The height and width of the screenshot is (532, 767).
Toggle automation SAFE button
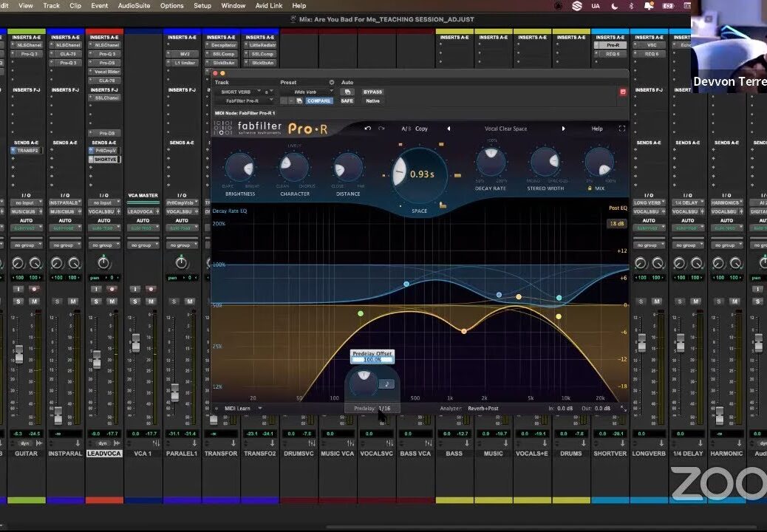pos(347,100)
